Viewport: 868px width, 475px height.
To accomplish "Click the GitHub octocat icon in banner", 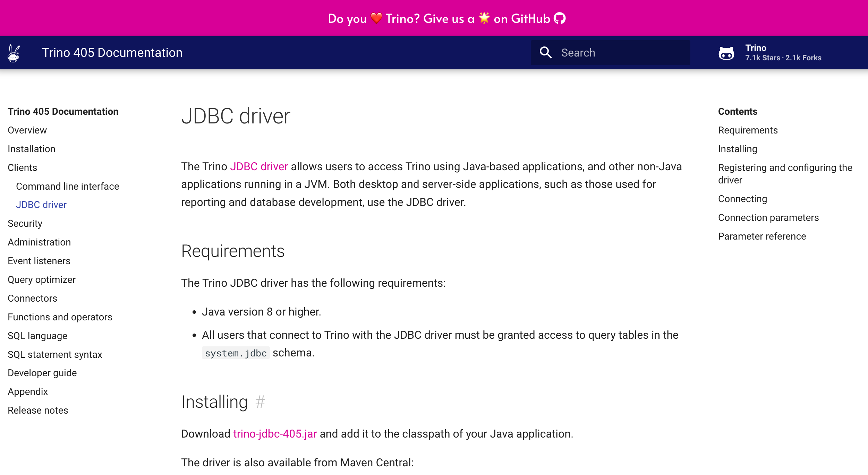I will [x=560, y=18].
